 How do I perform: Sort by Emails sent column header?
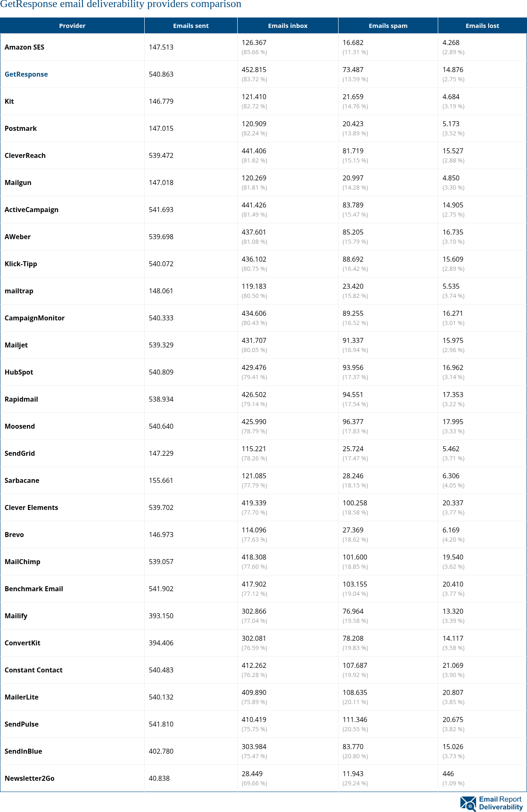click(x=191, y=26)
